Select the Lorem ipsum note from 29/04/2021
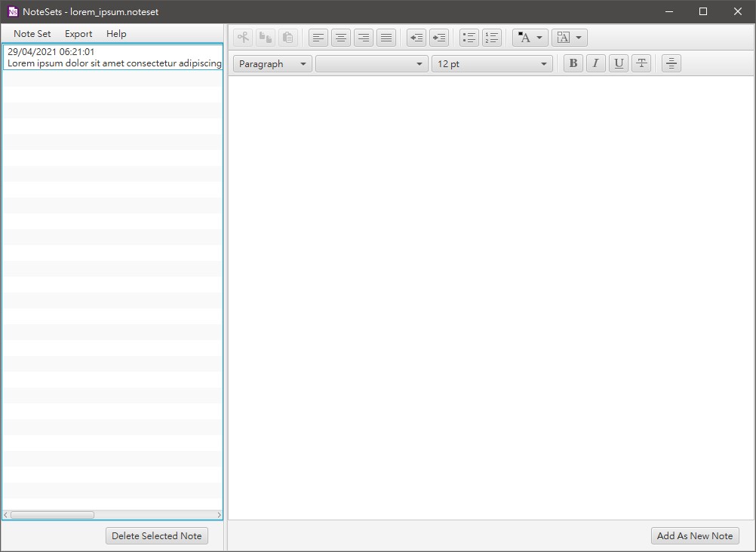This screenshot has width=756, height=552. 113,57
